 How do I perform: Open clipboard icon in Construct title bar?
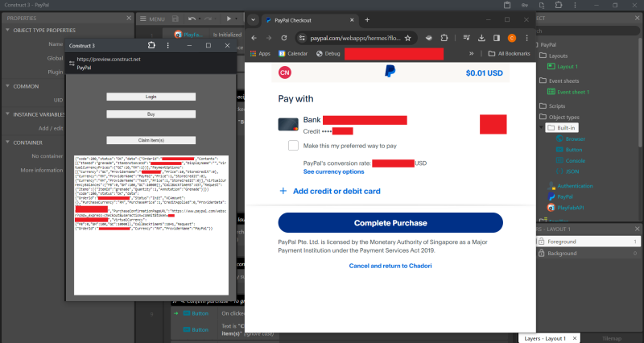pyautogui.click(x=507, y=5)
